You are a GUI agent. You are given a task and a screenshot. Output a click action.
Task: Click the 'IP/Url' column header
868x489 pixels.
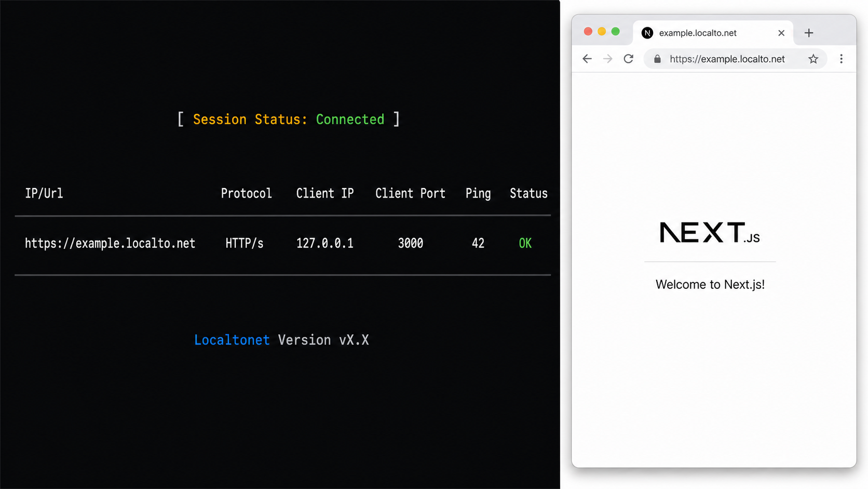(44, 193)
